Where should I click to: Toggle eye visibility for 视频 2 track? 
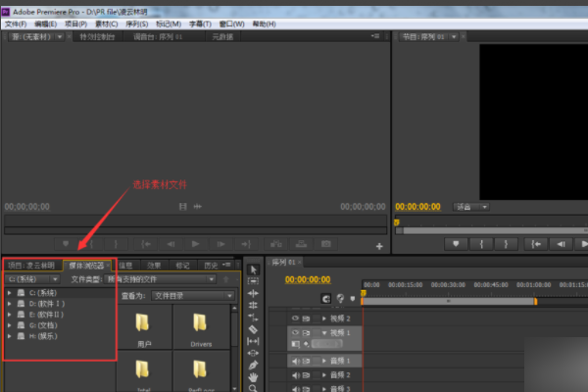(295, 318)
